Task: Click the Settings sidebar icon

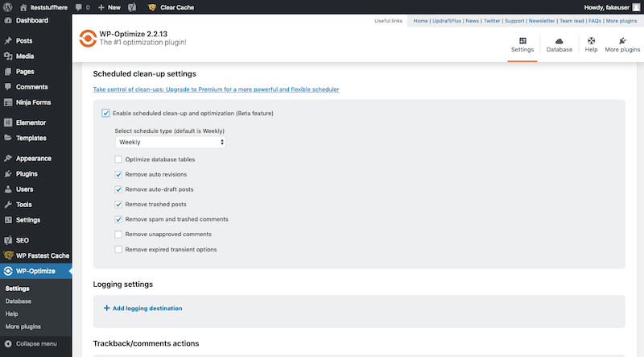Action: (x=8, y=220)
